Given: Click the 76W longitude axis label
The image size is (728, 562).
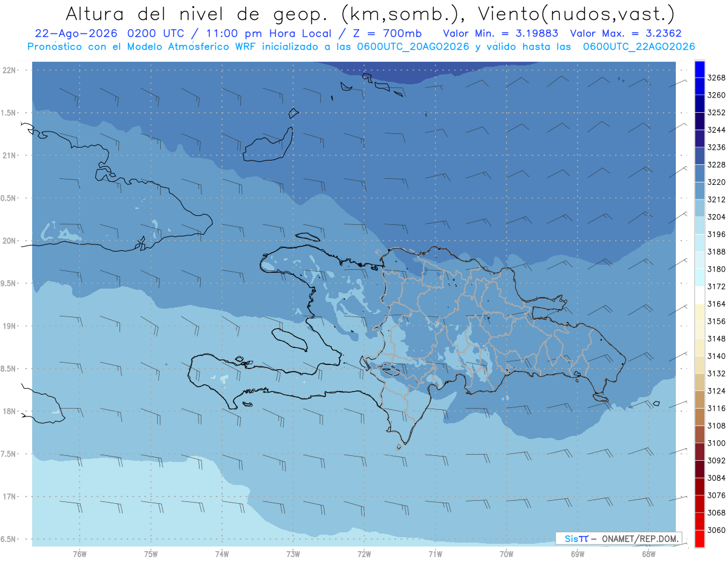Looking at the screenshot, I should tap(79, 554).
